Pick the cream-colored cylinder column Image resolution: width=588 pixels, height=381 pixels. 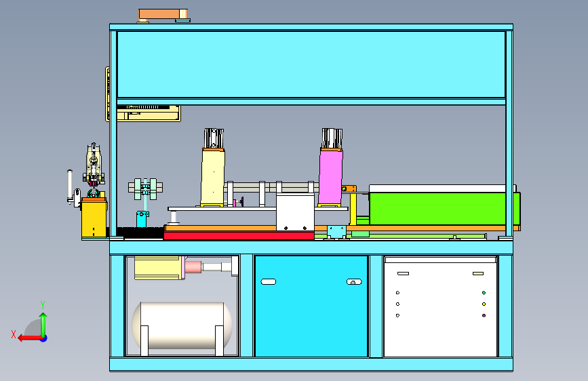pos(213,177)
